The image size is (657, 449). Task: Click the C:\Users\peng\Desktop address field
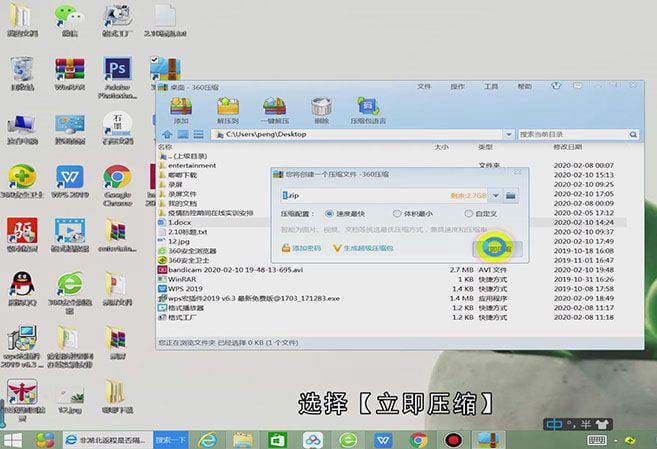357,134
